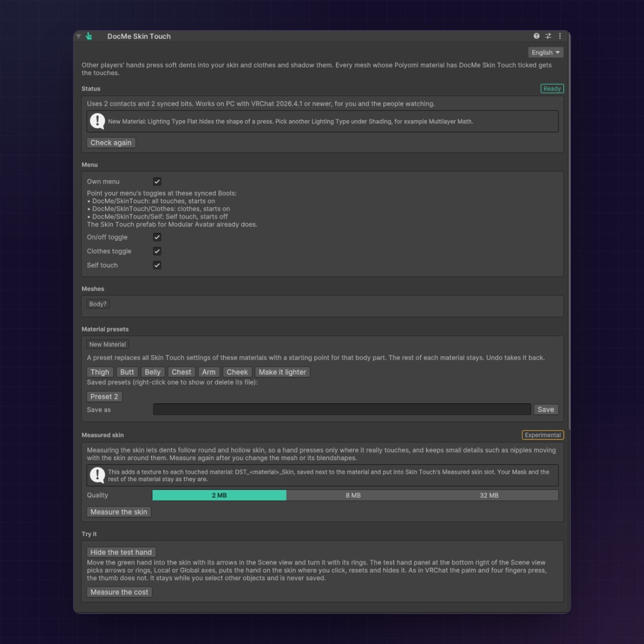Uncheck the Self touch checkbox
The width and height of the screenshot is (644, 644).
click(x=157, y=265)
